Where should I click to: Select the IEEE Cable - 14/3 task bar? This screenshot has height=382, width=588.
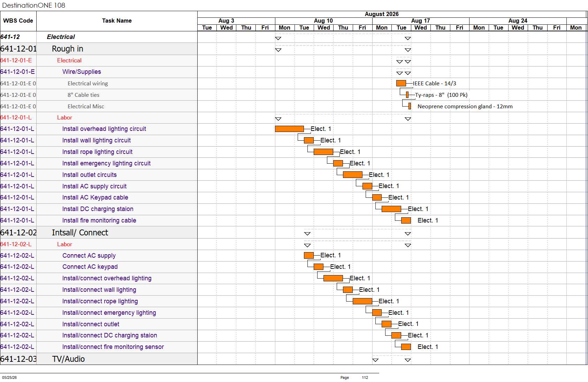coord(401,83)
